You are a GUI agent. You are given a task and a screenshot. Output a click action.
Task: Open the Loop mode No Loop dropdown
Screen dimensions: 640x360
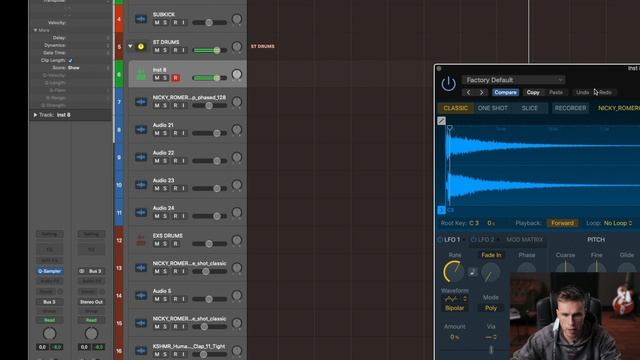coord(618,223)
